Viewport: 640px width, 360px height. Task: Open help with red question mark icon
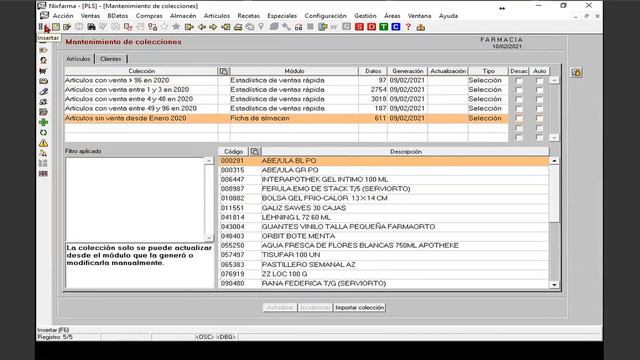(408, 27)
